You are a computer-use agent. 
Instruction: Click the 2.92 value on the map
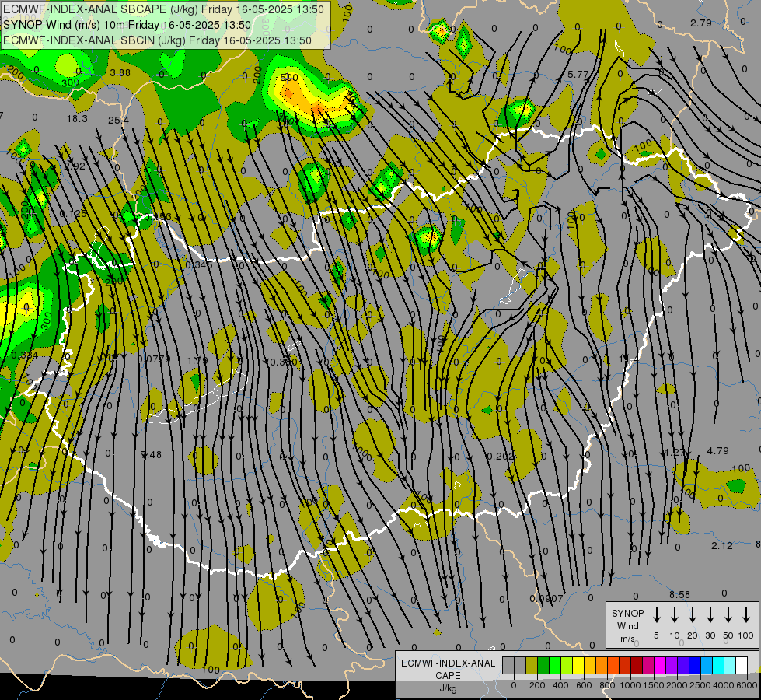click(75, 166)
